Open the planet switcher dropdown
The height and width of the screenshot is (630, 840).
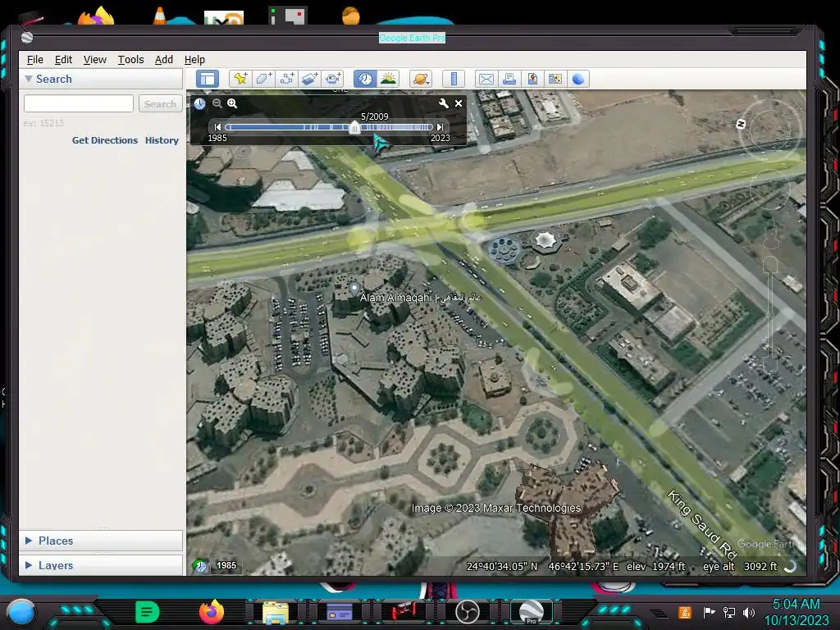(421, 79)
